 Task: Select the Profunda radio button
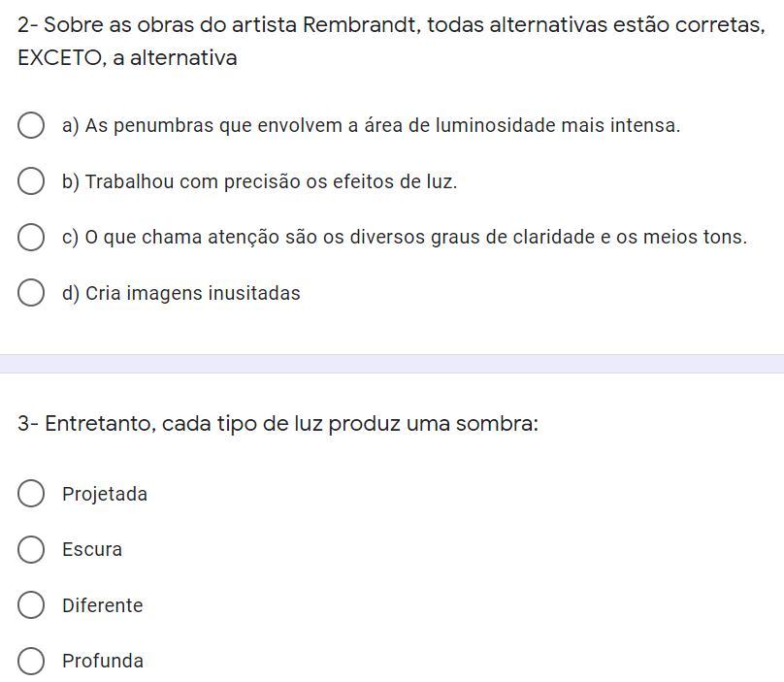coord(31,661)
